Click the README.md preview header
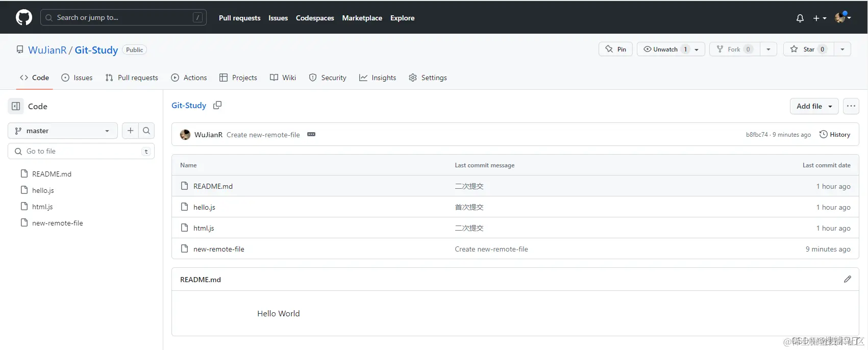 tap(201, 280)
